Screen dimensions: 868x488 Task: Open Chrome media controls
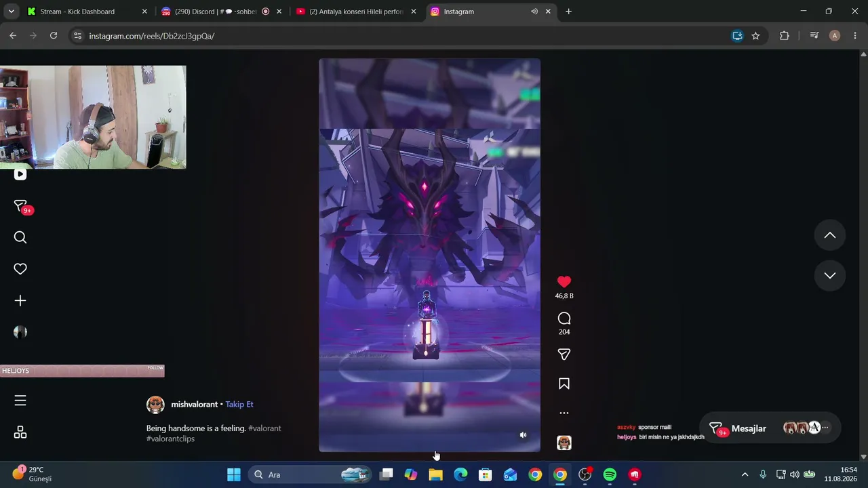[x=814, y=36]
